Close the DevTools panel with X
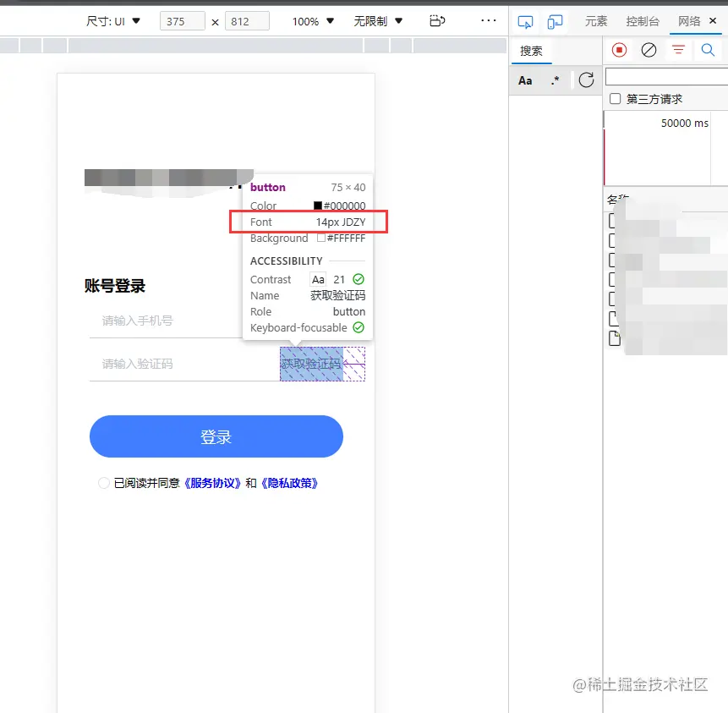728x713 pixels. point(713,20)
